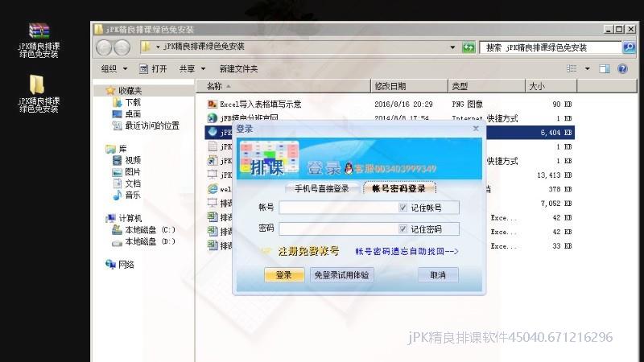This screenshot has height=362, width=644.
Task: Click the 7,052 KB file size cell
Action: click(556, 204)
